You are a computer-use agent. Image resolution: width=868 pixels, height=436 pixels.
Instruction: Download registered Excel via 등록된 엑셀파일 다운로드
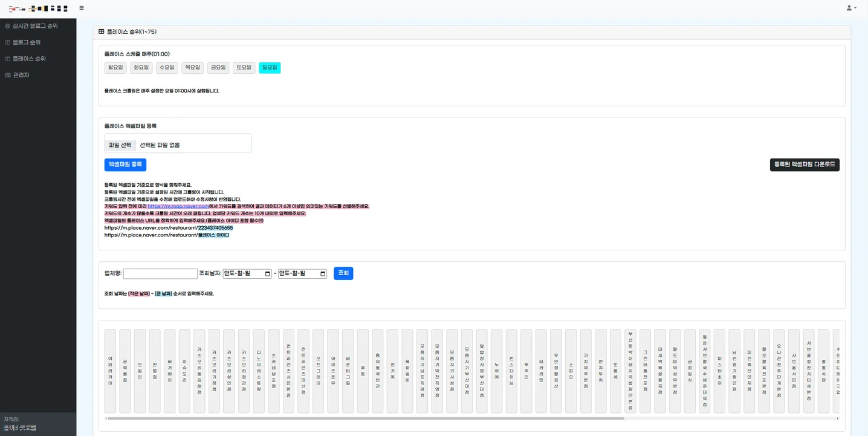(805, 164)
